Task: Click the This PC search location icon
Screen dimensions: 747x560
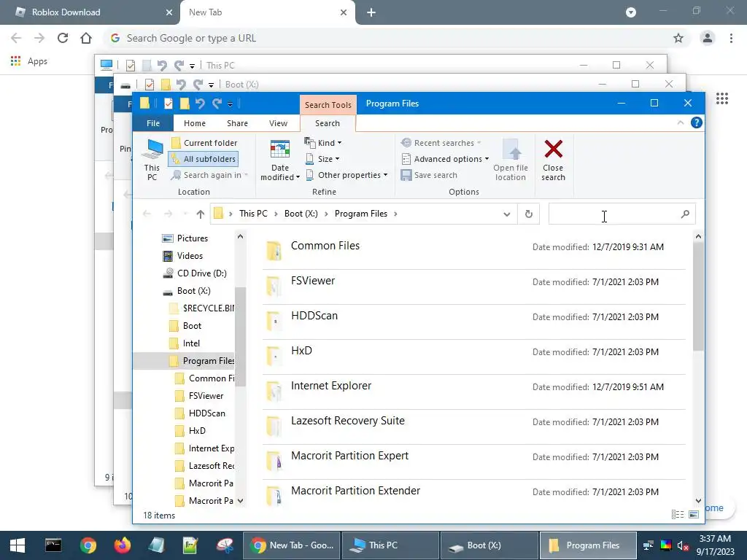Action: 152,160
